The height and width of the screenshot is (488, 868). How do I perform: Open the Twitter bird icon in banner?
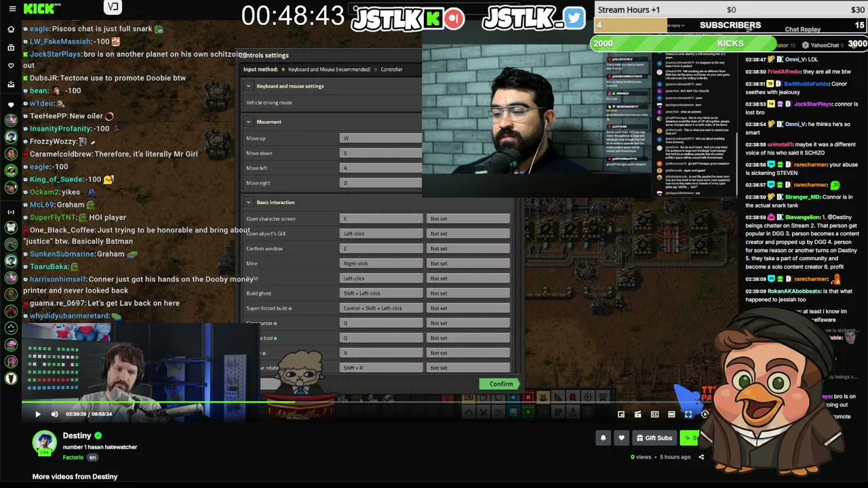tap(574, 18)
